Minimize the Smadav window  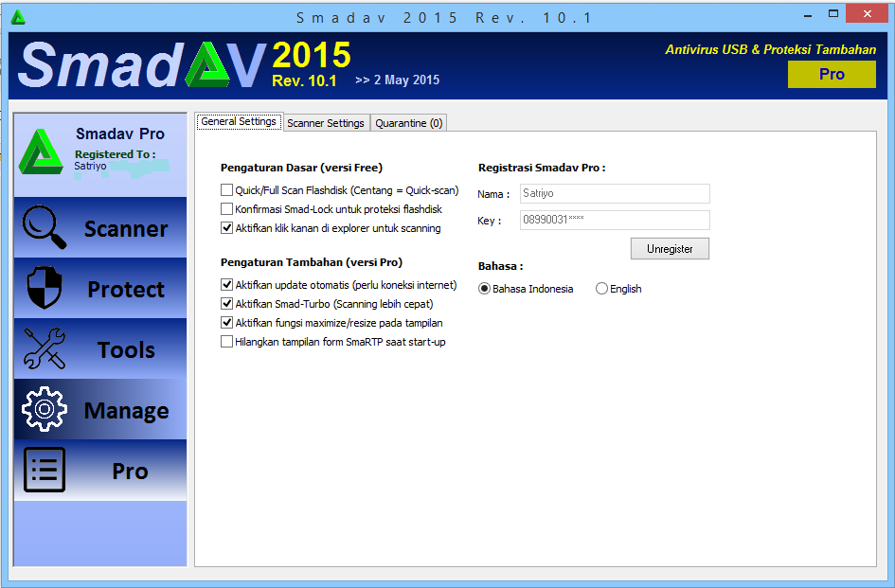808,14
